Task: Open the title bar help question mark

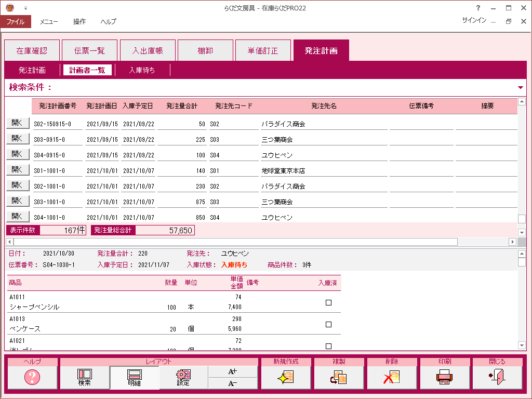Action: (x=478, y=8)
